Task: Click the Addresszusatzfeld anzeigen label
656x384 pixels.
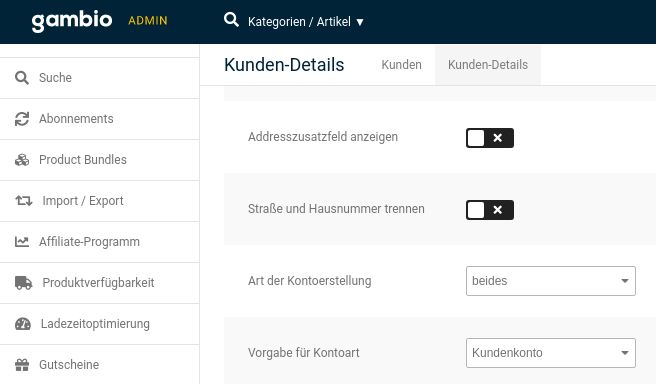Action: [323, 137]
